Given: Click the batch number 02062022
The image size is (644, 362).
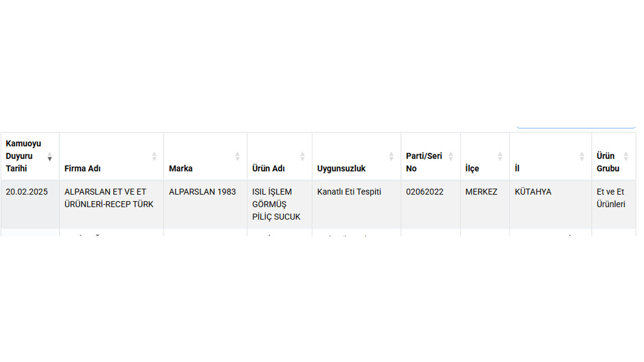Looking at the screenshot, I should coord(425,192).
